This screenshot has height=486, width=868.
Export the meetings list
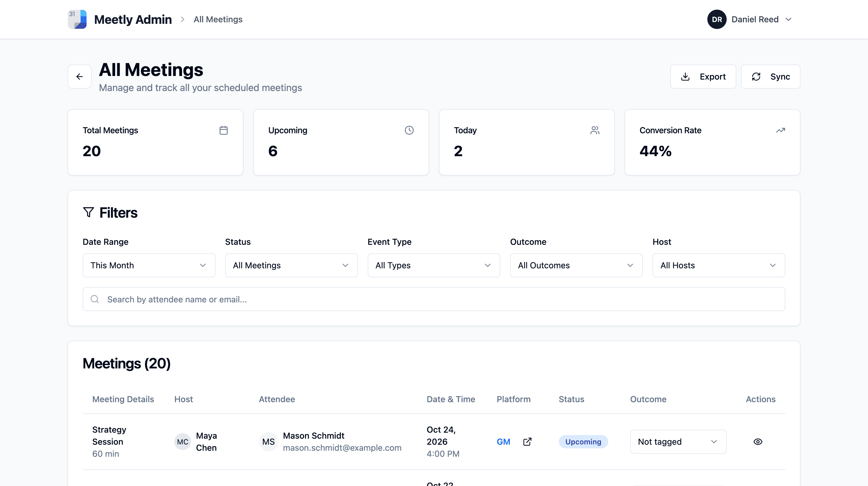tap(703, 77)
